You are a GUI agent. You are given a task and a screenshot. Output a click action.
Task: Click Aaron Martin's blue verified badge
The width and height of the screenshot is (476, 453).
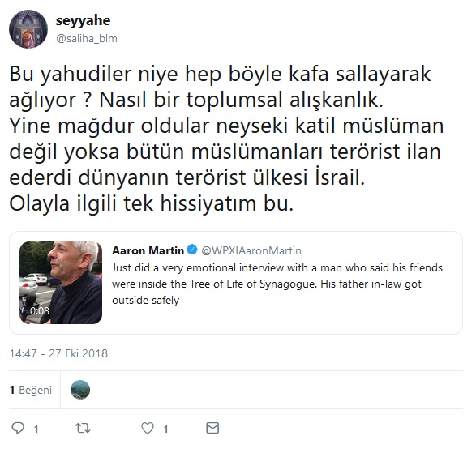[x=192, y=250]
